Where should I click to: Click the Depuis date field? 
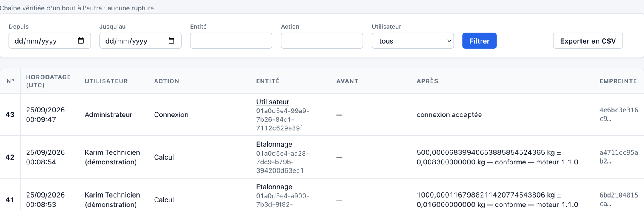coord(50,41)
